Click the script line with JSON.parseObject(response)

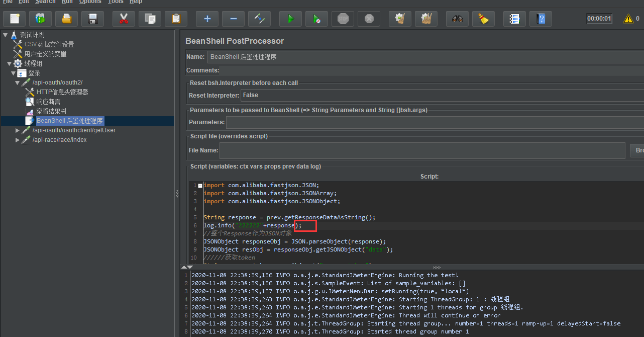coord(295,241)
